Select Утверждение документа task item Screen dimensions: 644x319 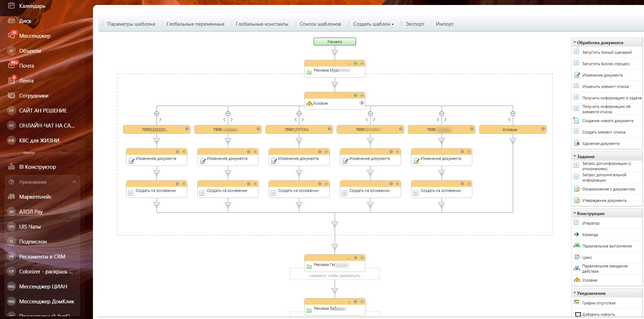click(x=604, y=200)
